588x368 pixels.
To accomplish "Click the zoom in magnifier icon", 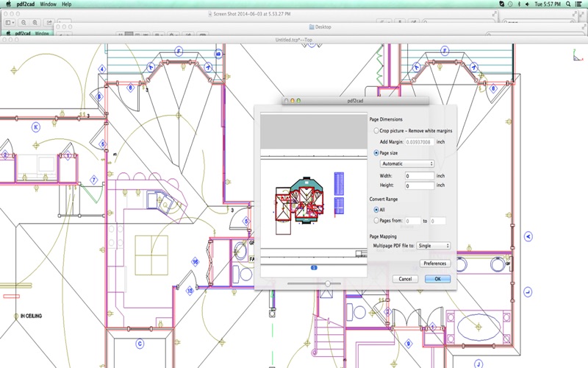I will [35, 23].
